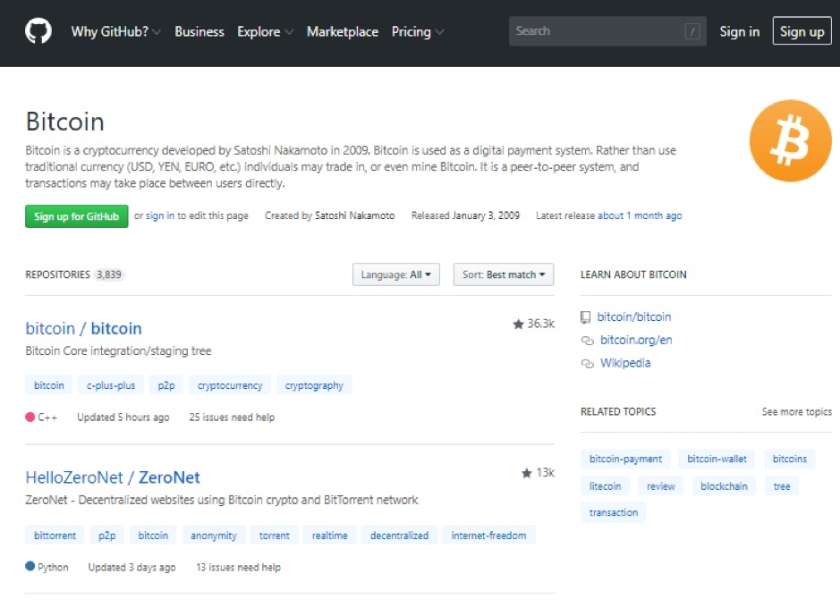Open the Business nav item

point(199,31)
